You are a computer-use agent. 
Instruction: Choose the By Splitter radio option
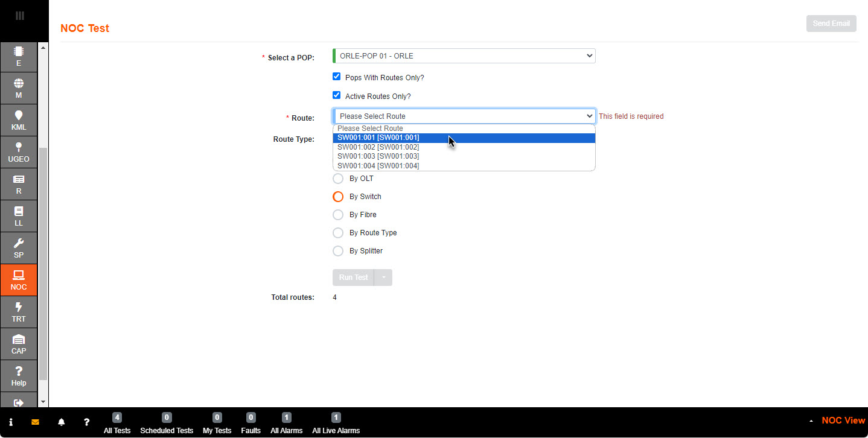338,251
